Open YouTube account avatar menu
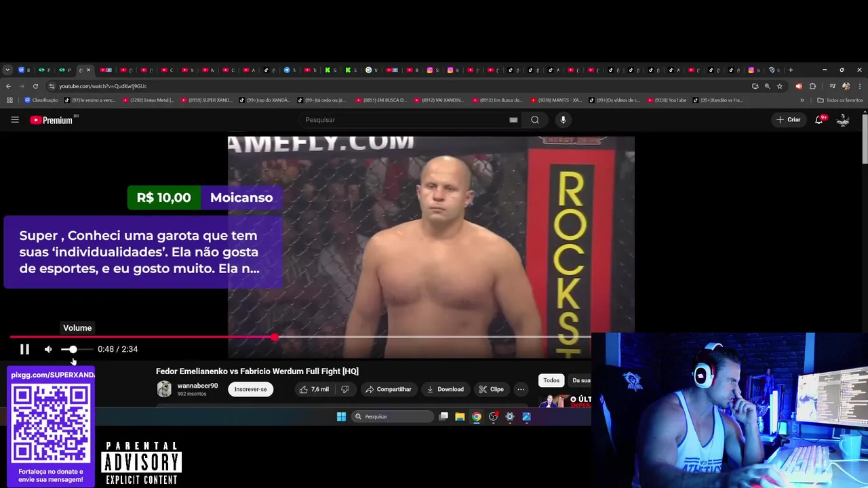The height and width of the screenshot is (488, 868). (843, 120)
